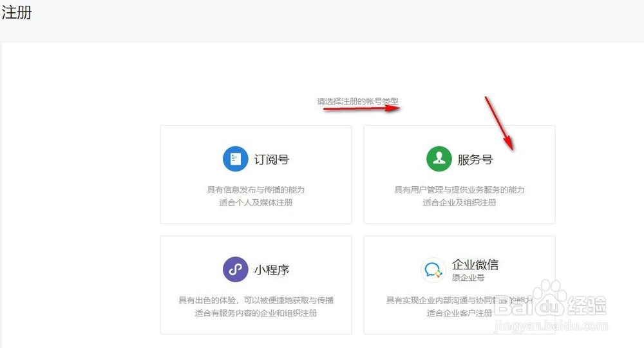Click text 适合个人及媒体注册

pos(256,202)
